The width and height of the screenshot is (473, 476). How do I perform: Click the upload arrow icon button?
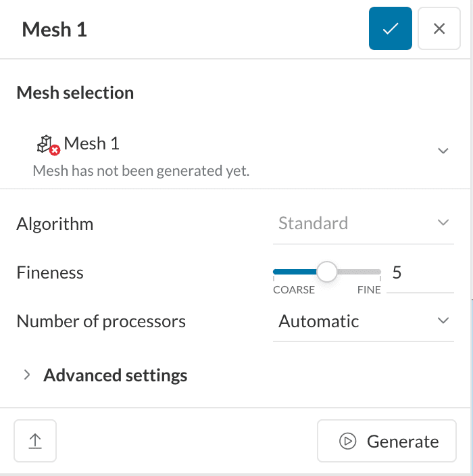click(x=35, y=442)
